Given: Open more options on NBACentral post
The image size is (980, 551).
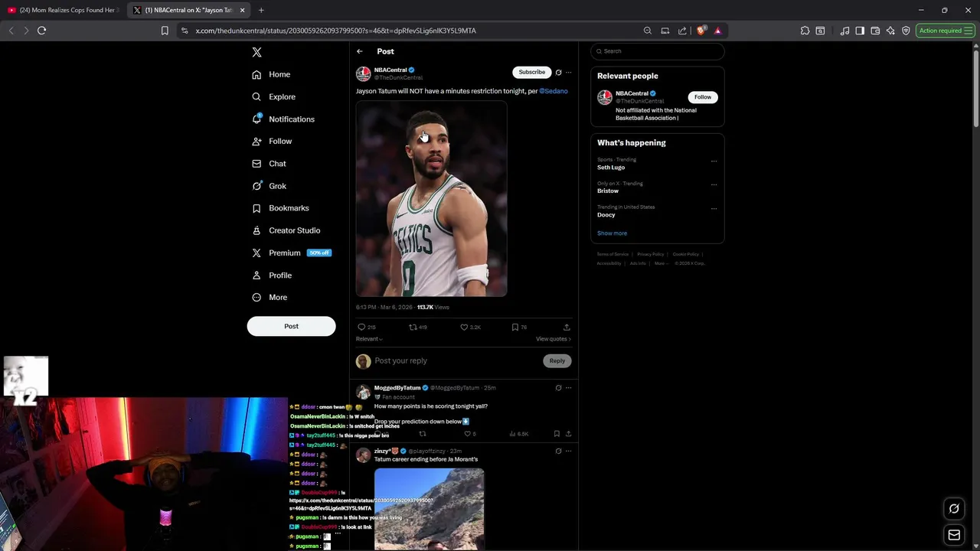Looking at the screenshot, I should pyautogui.click(x=568, y=73).
